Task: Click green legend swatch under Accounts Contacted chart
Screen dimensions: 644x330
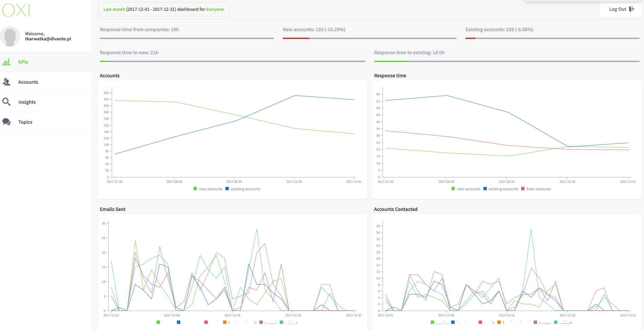Action: [x=433, y=322]
